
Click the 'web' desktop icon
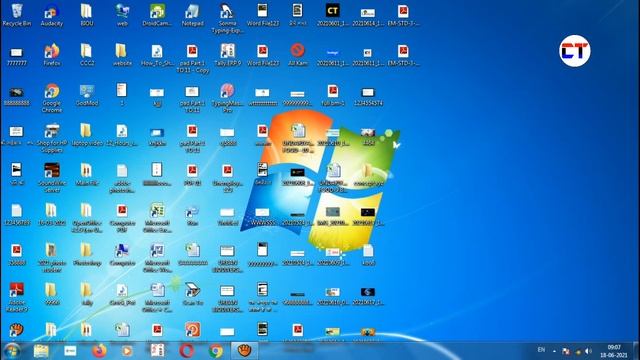click(x=122, y=15)
